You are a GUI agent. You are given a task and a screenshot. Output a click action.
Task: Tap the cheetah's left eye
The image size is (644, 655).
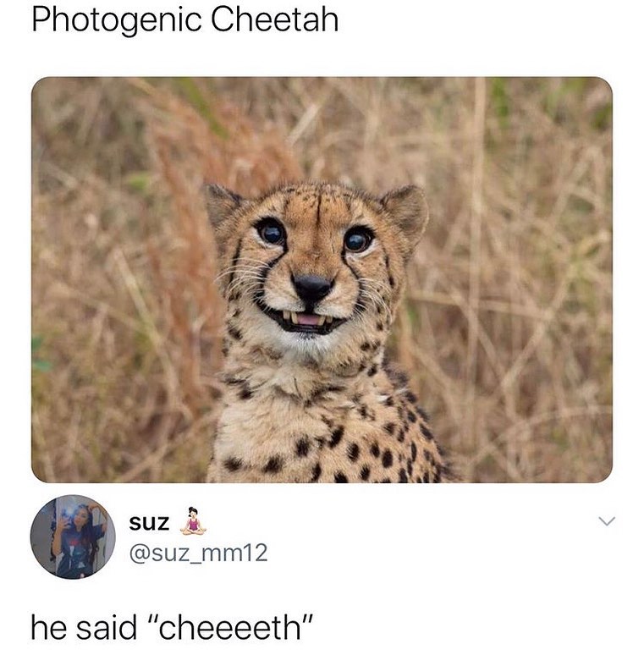coord(271,233)
